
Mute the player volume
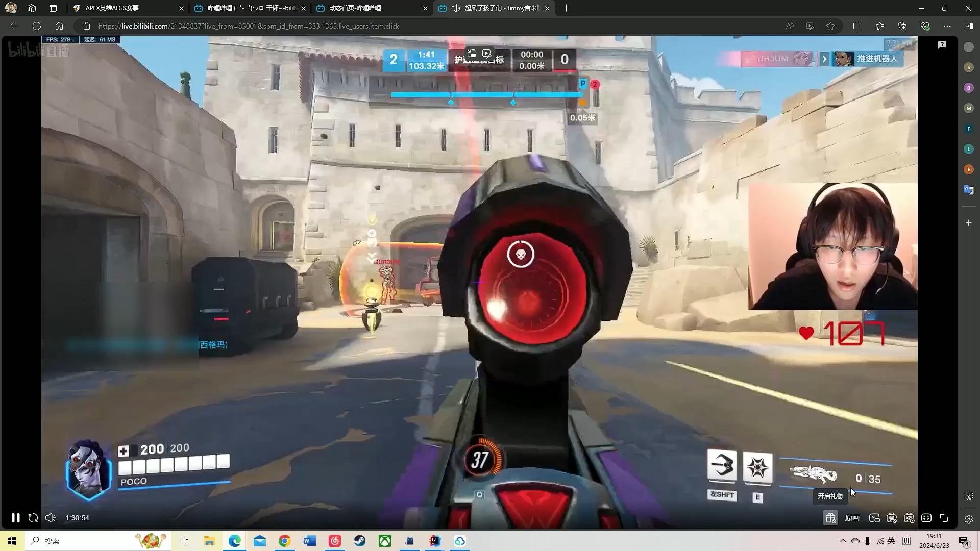51,518
